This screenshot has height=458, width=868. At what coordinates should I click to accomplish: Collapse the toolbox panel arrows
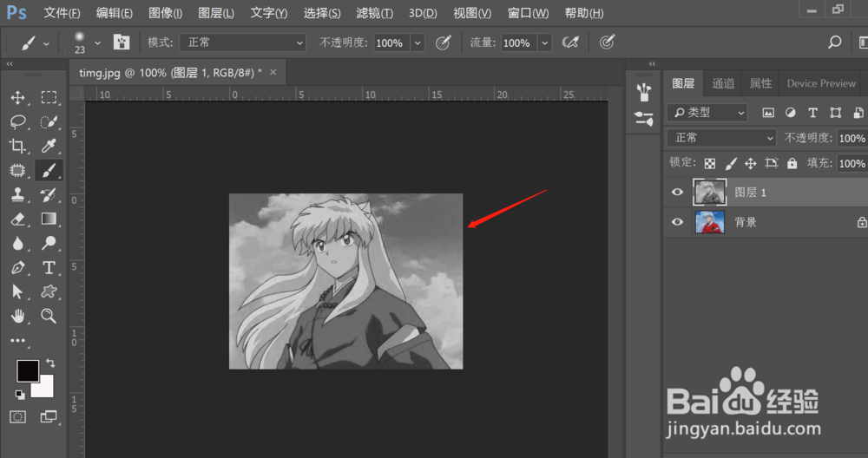point(10,64)
